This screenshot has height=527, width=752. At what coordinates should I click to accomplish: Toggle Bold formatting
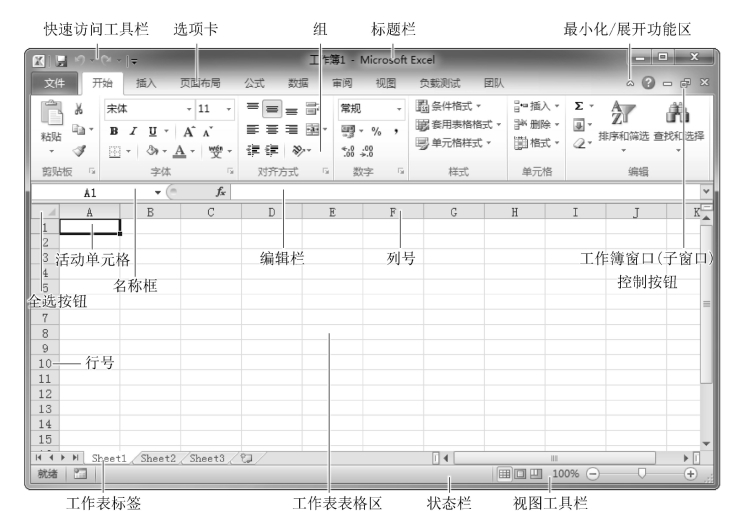(114, 131)
